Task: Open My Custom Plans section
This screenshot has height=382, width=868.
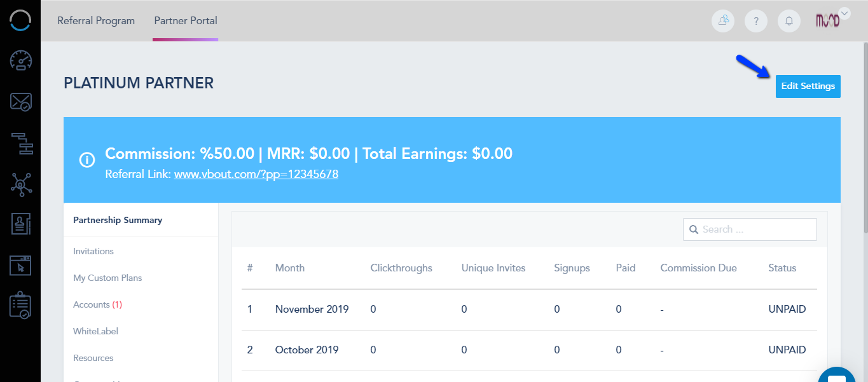Action: (x=107, y=278)
